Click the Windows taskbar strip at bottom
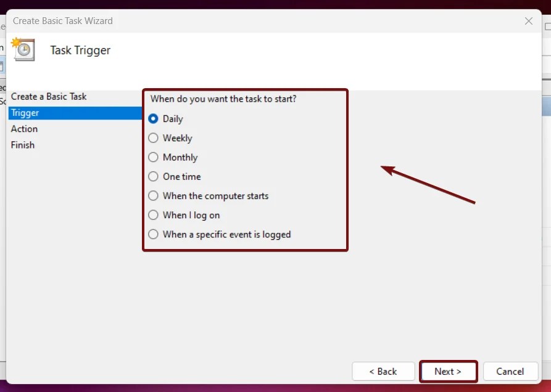The width and height of the screenshot is (551, 392). (x=275, y=388)
